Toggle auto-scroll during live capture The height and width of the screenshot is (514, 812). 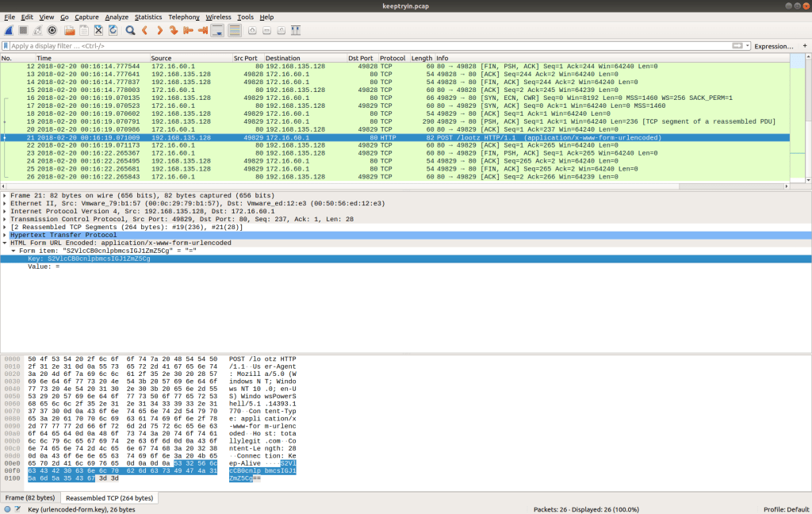[x=218, y=30]
